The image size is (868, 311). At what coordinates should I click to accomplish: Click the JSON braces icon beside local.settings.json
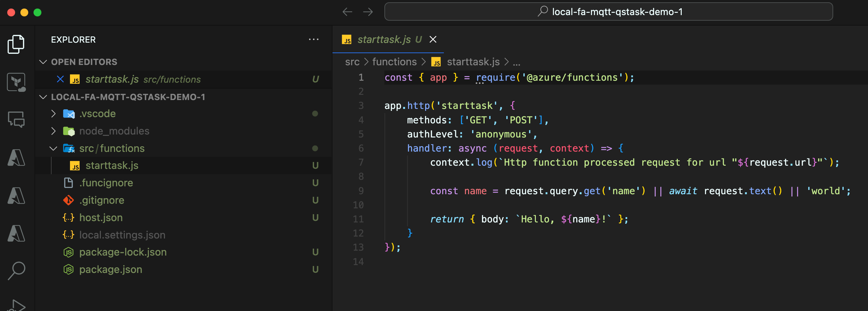pyautogui.click(x=68, y=235)
